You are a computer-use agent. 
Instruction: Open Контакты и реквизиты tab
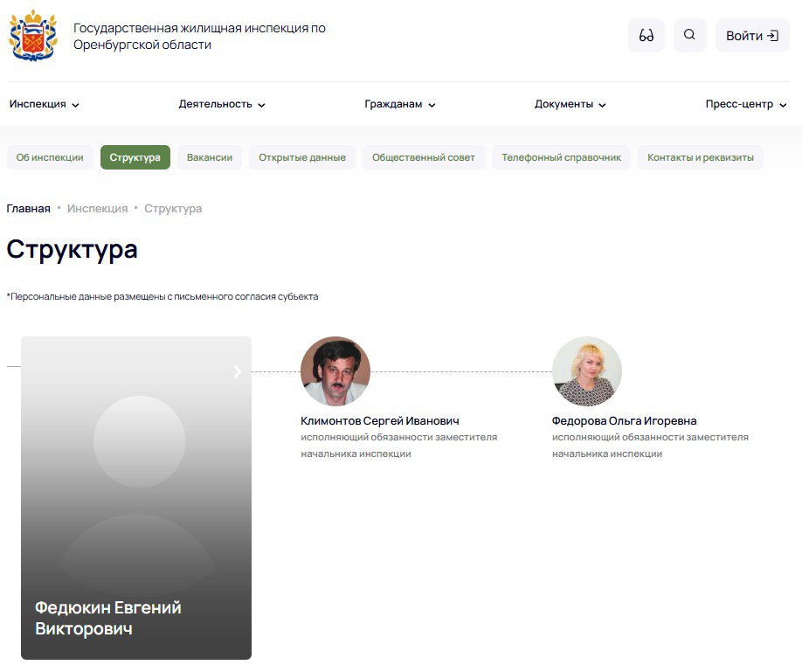tap(700, 157)
